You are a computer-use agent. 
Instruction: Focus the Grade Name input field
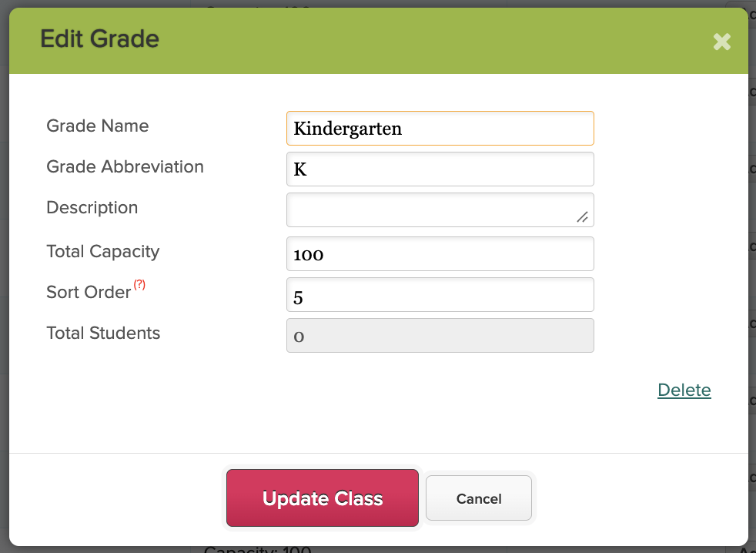tap(440, 129)
